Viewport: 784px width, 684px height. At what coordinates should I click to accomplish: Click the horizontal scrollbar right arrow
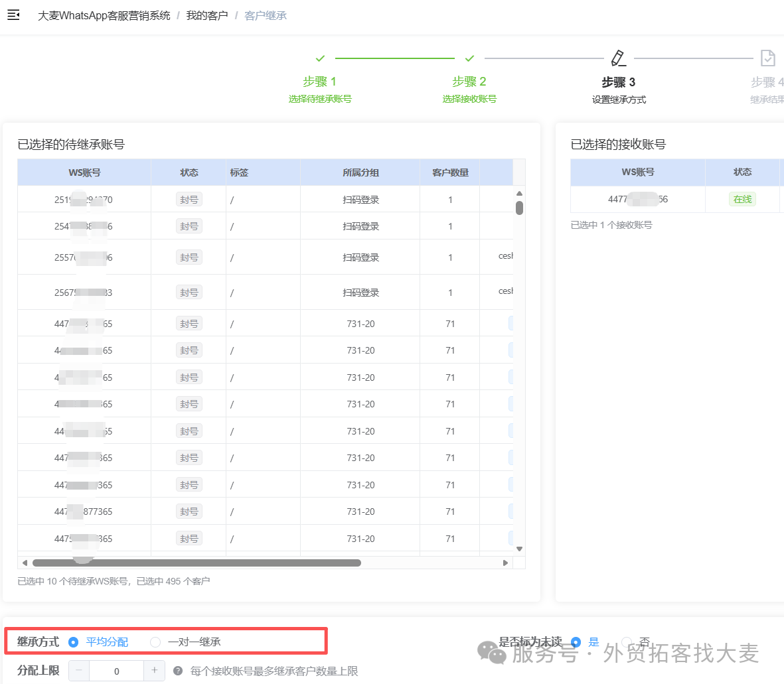click(x=505, y=563)
